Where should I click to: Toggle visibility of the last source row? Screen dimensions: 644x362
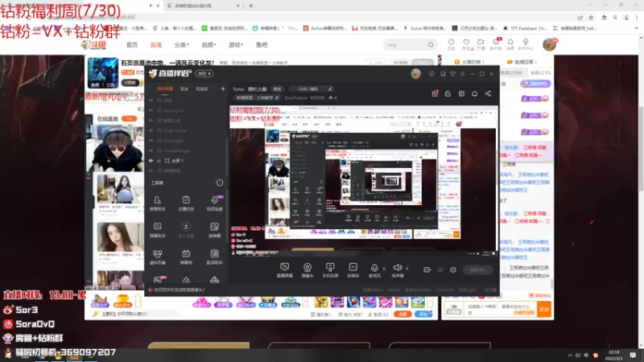151,171
